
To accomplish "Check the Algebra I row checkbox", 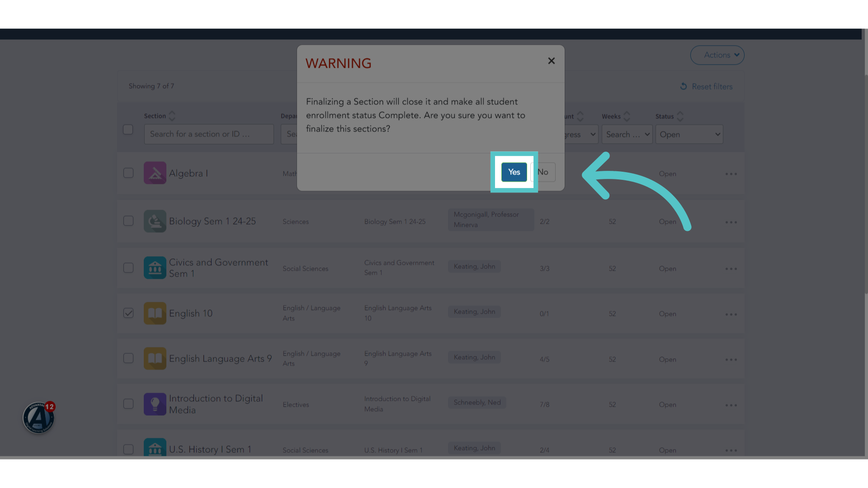I will [x=128, y=173].
